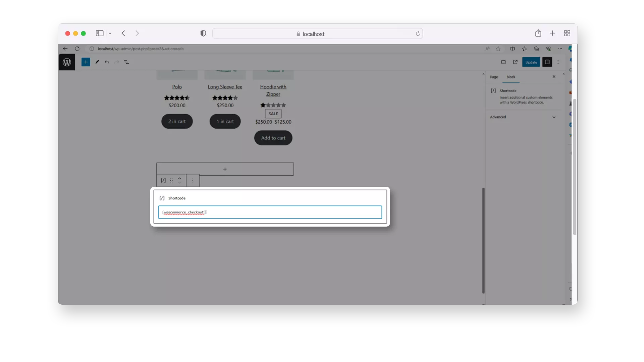Close the settings sidebar with X
The height and width of the screenshot is (362, 644).
pos(554,77)
